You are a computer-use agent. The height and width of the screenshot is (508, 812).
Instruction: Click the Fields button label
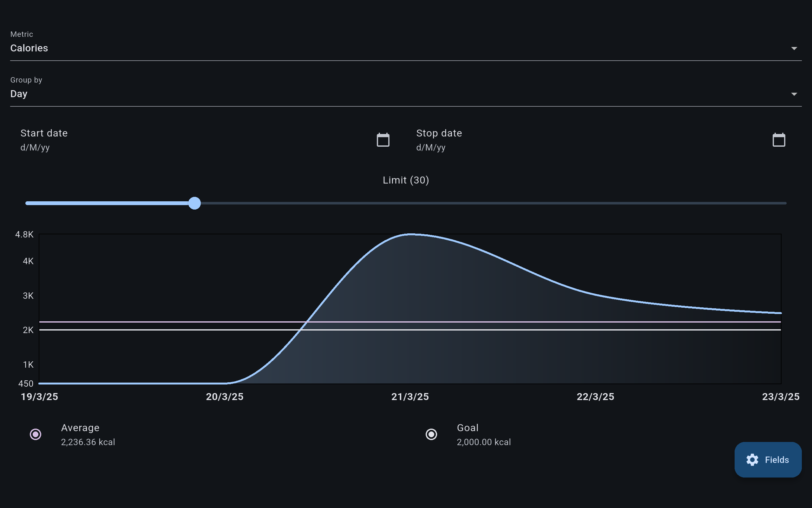(x=777, y=460)
